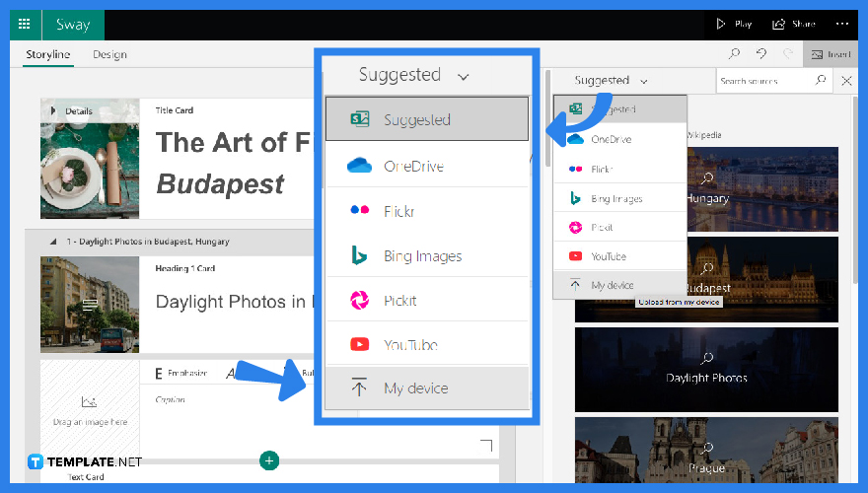
Task: Open the Budapest suggested search thumbnail
Action: [762, 279]
